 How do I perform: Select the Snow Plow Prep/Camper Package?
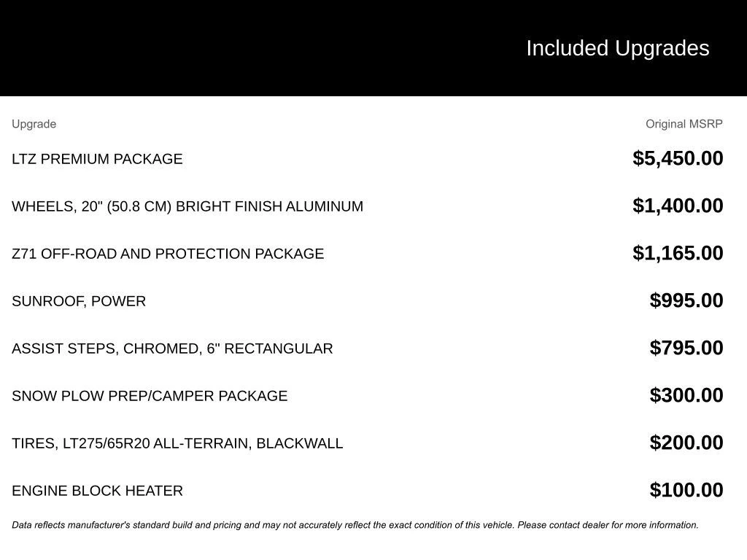[x=150, y=396]
